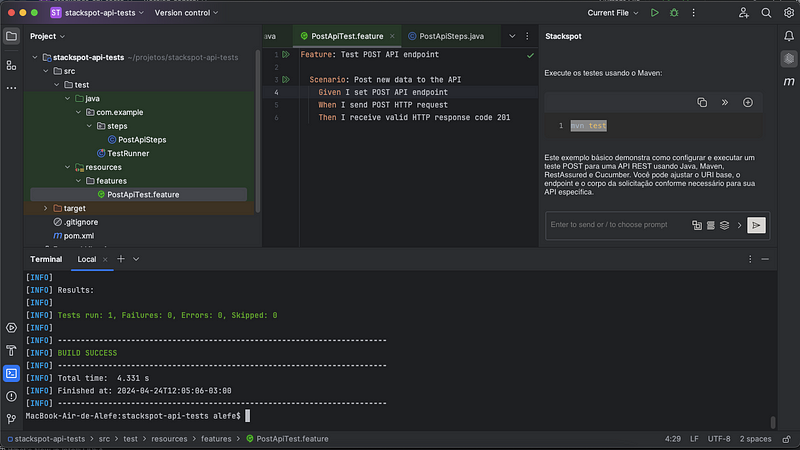
Task: Run the Scenario with the line 3 gutter icon
Action: 286,80
